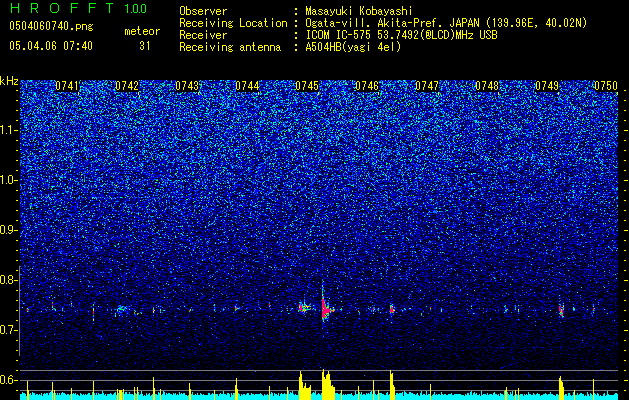
Task: Click the 0746 time marker
Action: point(367,86)
